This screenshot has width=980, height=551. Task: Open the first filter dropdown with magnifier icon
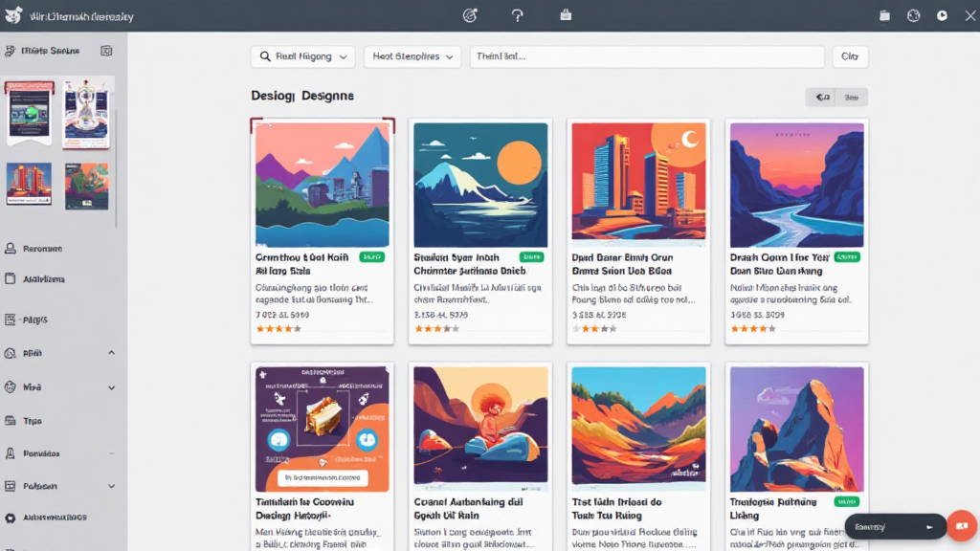[x=302, y=56]
